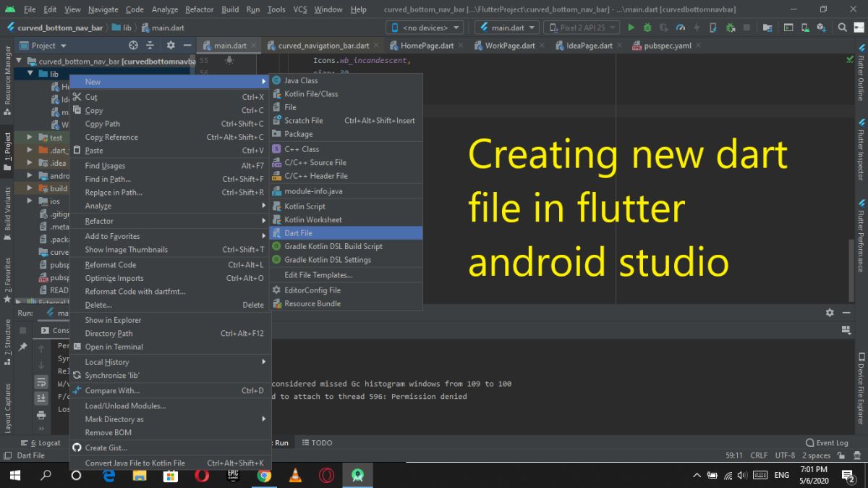Image resolution: width=868 pixels, height=488 pixels.
Task: Open the notification center icon
Action: (x=848, y=476)
